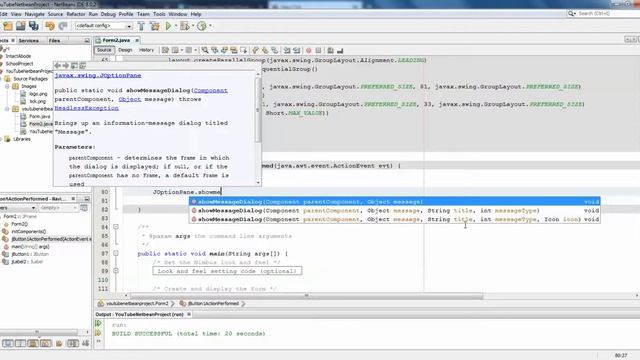This screenshot has width=640, height=360.
Task: Click the Start Macro Recording red icon
Action: pyautogui.click(x=309, y=51)
